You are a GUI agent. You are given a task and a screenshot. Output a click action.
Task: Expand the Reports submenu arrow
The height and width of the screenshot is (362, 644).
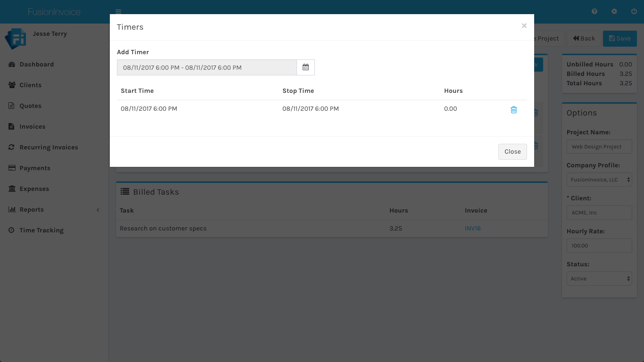(98, 210)
